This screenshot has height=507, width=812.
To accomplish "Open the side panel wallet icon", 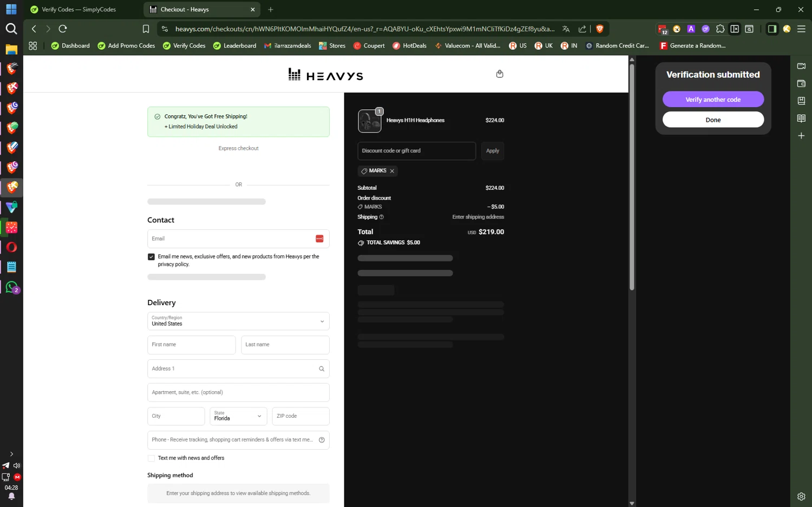I will coord(801,83).
